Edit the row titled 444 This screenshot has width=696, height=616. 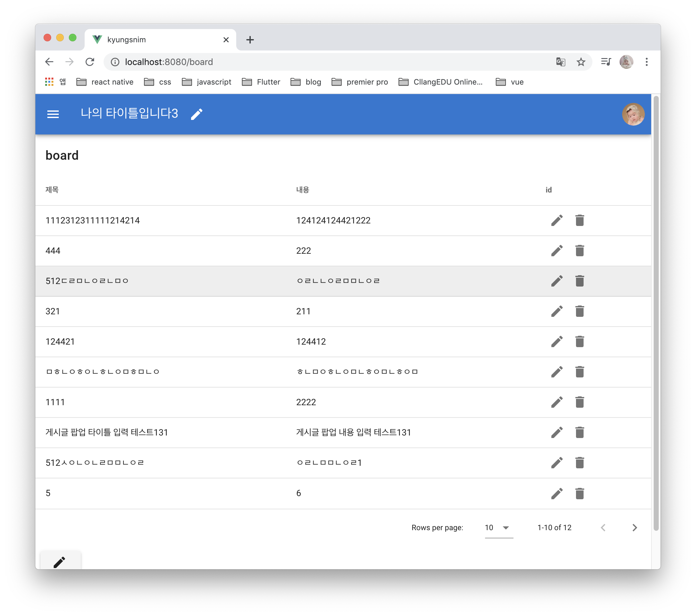(557, 251)
